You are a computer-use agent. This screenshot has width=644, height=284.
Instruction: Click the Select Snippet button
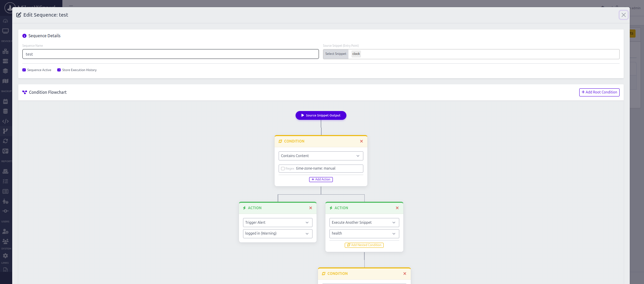click(x=336, y=54)
